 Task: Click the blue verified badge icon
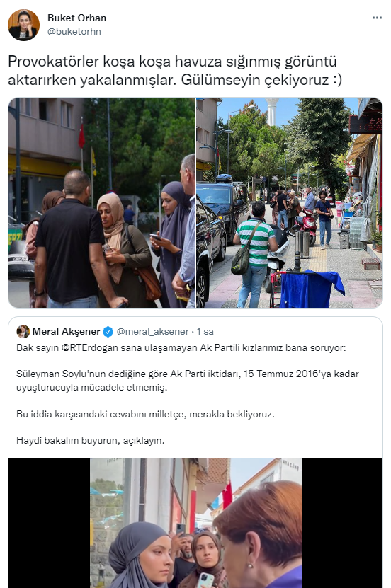[108, 331]
